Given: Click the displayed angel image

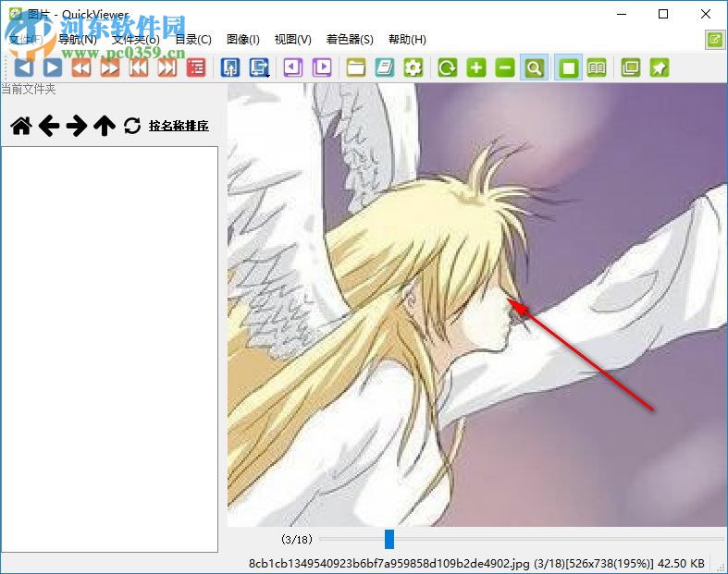Looking at the screenshot, I should pos(477,305).
